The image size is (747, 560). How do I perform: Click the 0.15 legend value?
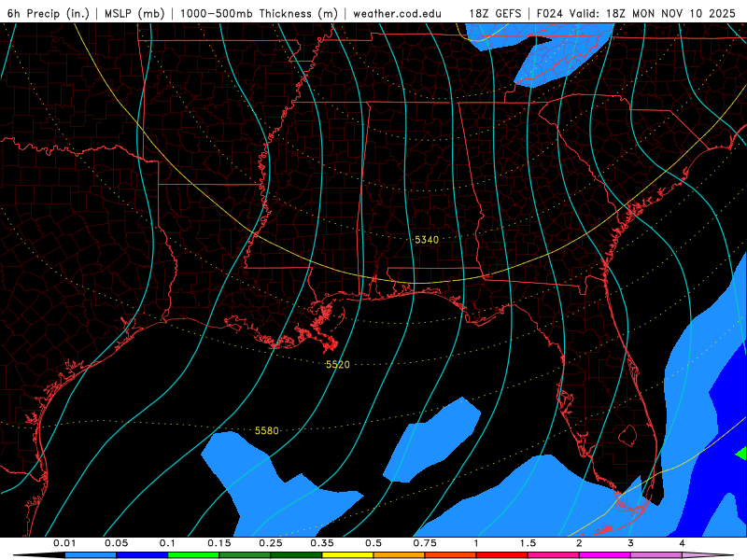tap(219, 543)
